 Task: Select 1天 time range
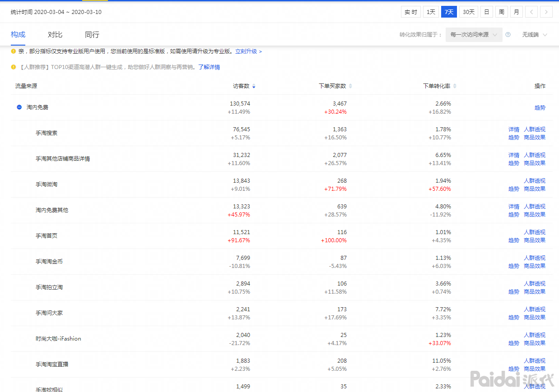pos(431,12)
